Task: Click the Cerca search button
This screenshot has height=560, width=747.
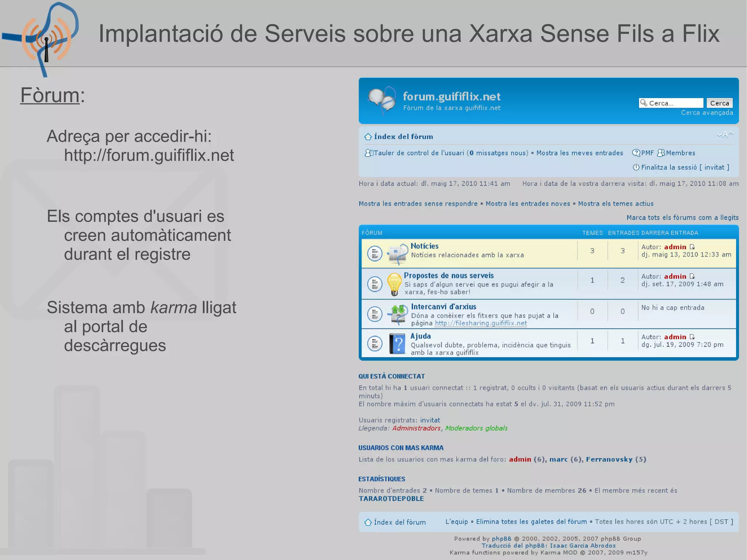Action: [x=719, y=103]
